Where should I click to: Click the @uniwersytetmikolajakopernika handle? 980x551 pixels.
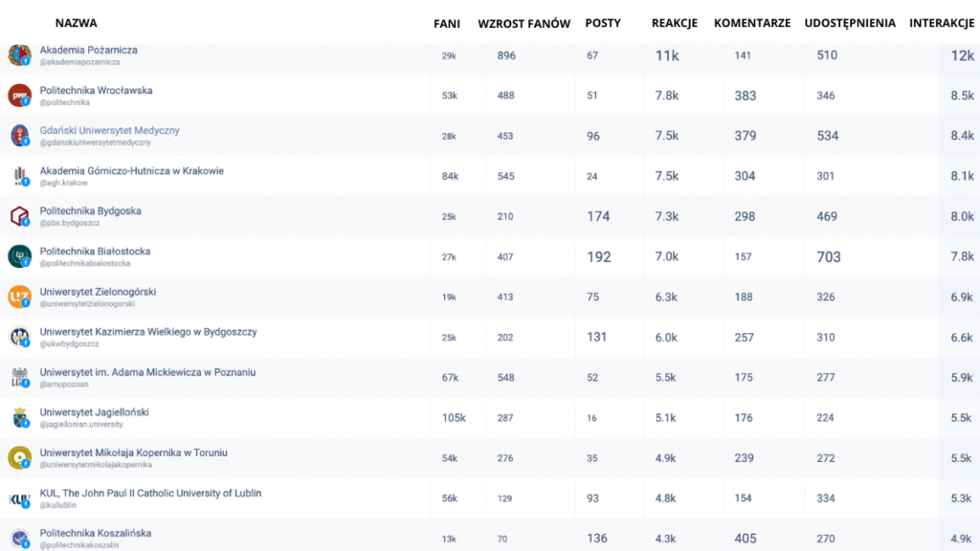pos(96,465)
